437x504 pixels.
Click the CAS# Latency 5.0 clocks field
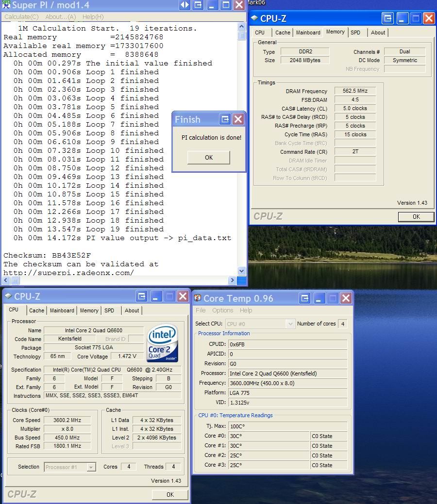tap(355, 108)
